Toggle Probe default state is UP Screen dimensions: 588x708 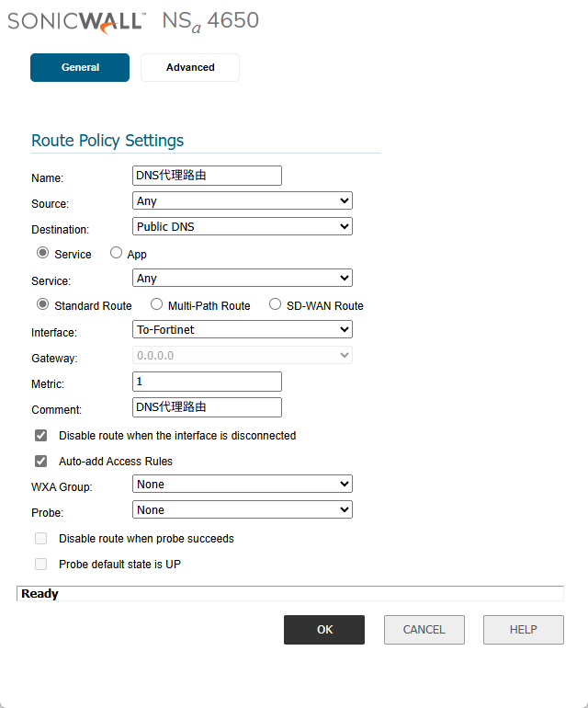click(41, 564)
